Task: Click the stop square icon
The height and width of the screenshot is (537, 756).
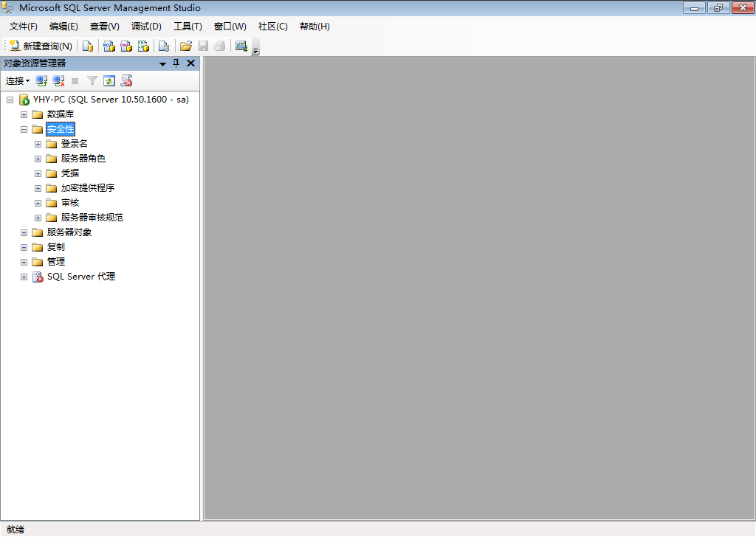Action: click(x=75, y=81)
